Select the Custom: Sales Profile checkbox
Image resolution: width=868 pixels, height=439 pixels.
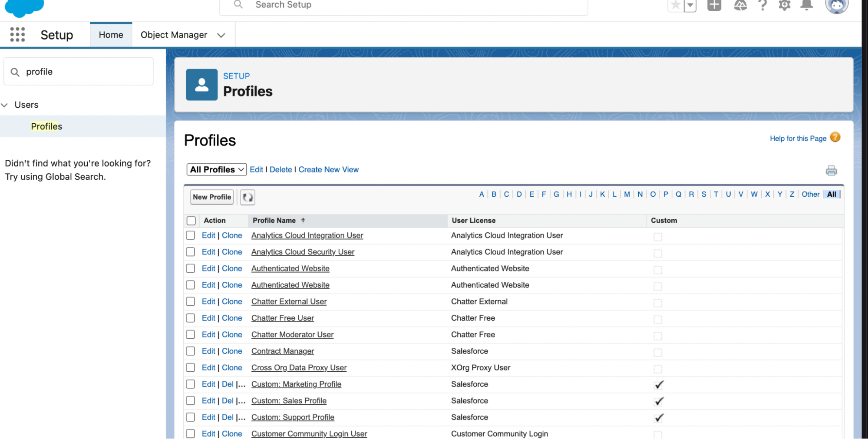[191, 400]
